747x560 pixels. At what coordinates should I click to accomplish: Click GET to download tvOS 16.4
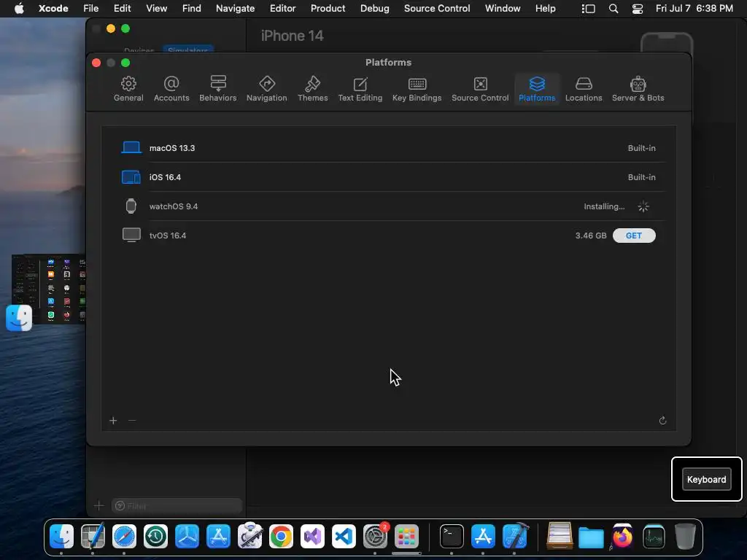point(634,236)
